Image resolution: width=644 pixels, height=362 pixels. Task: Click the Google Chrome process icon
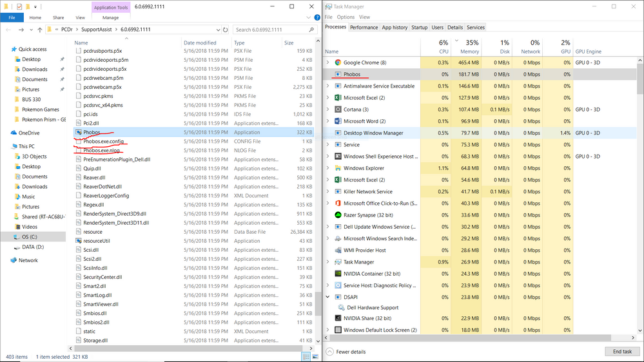pyautogui.click(x=338, y=62)
